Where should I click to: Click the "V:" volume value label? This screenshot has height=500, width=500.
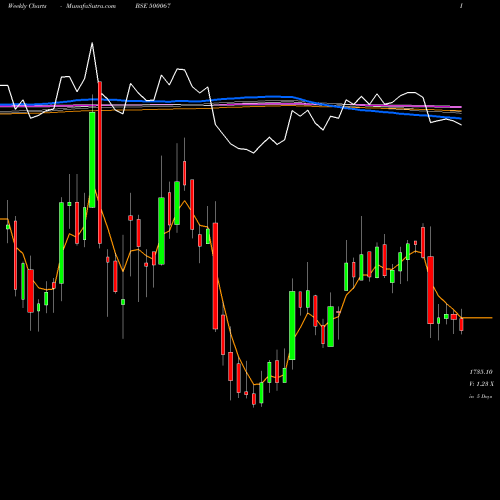[x=481, y=384]
